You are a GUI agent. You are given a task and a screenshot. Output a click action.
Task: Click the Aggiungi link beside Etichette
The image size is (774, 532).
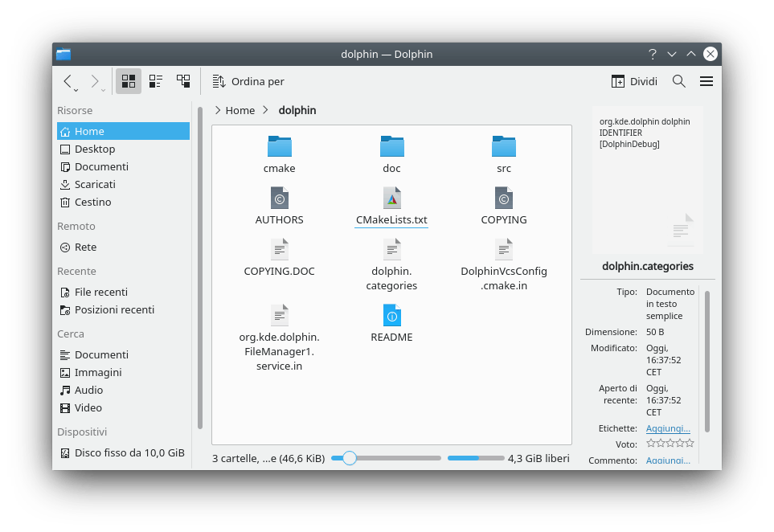click(668, 428)
